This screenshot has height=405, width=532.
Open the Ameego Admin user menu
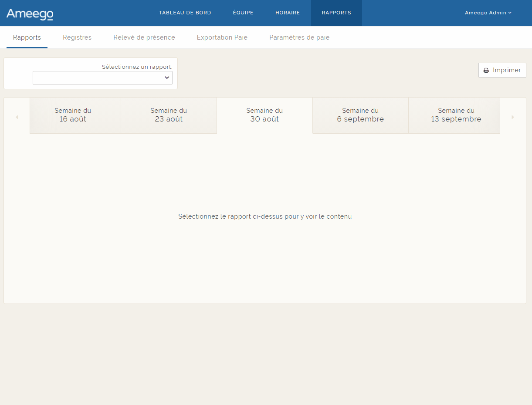[x=488, y=13]
